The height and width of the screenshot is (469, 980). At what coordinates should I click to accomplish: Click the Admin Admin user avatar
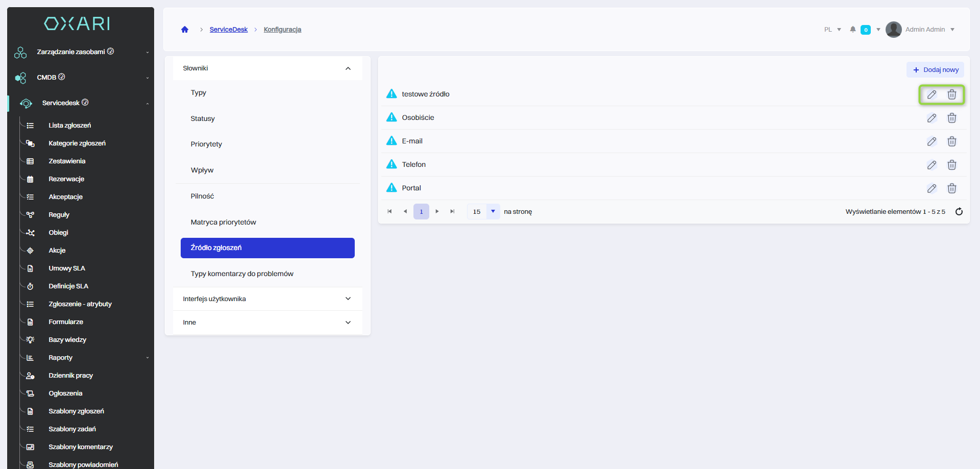coord(893,30)
